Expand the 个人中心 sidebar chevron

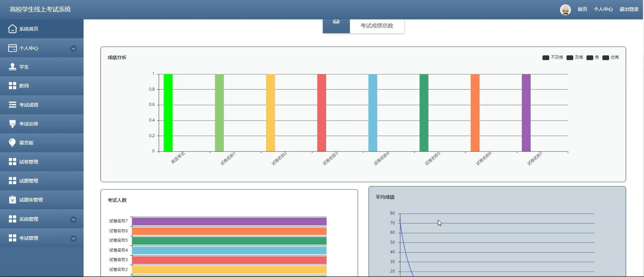tap(73, 49)
